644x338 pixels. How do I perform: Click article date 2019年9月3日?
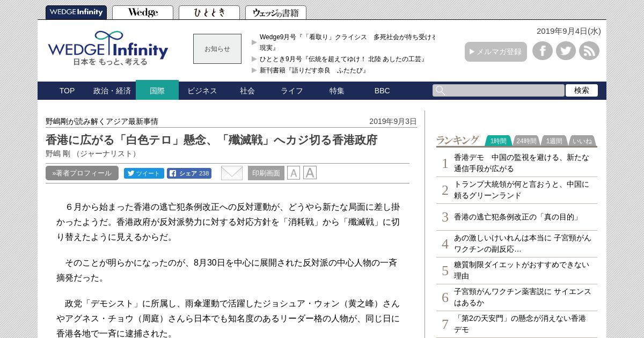pos(393,121)
